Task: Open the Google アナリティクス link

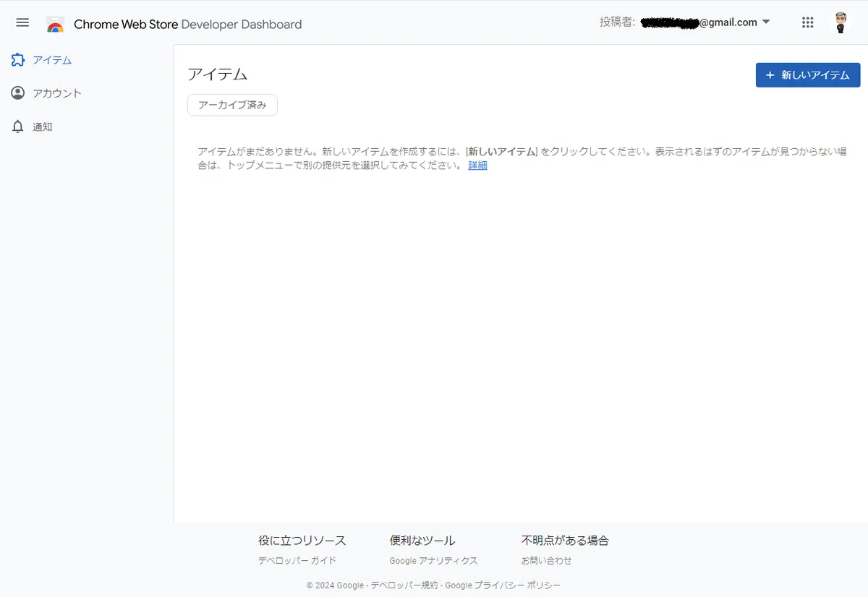Action: click(x=433, y=561)
